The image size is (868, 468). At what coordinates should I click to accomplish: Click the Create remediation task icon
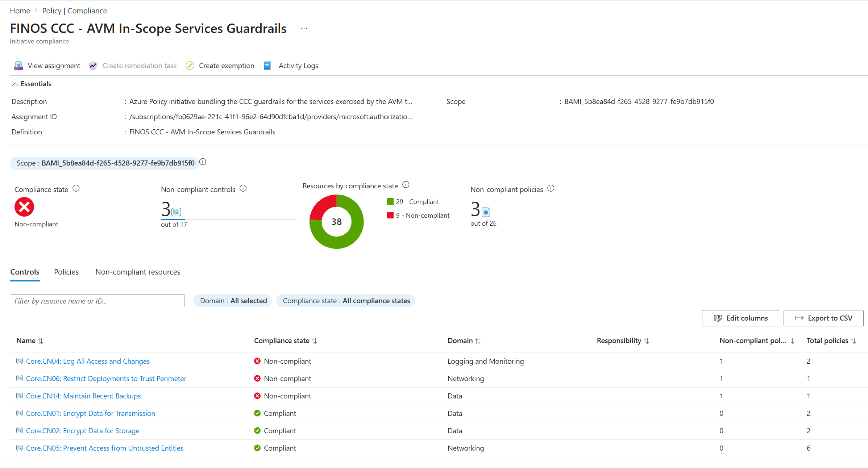pyautogui.click(x=93, y=66)
